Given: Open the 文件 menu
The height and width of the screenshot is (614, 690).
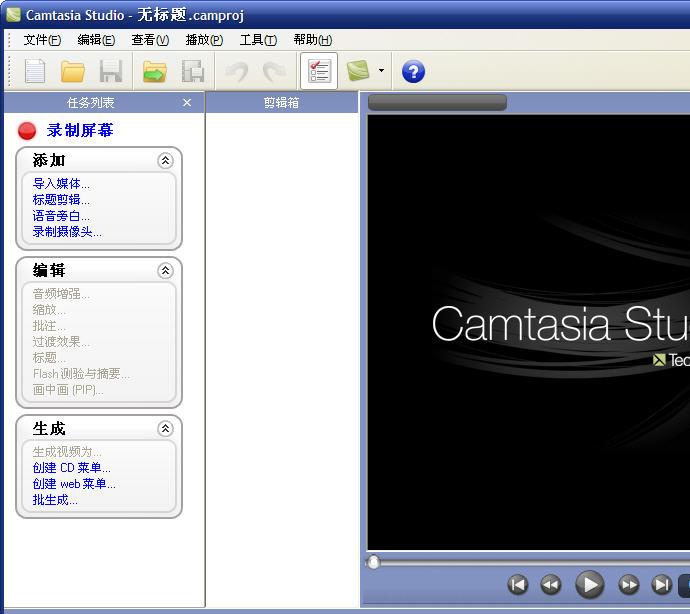Looking at the screenshot, I should [x=42, y=40].
